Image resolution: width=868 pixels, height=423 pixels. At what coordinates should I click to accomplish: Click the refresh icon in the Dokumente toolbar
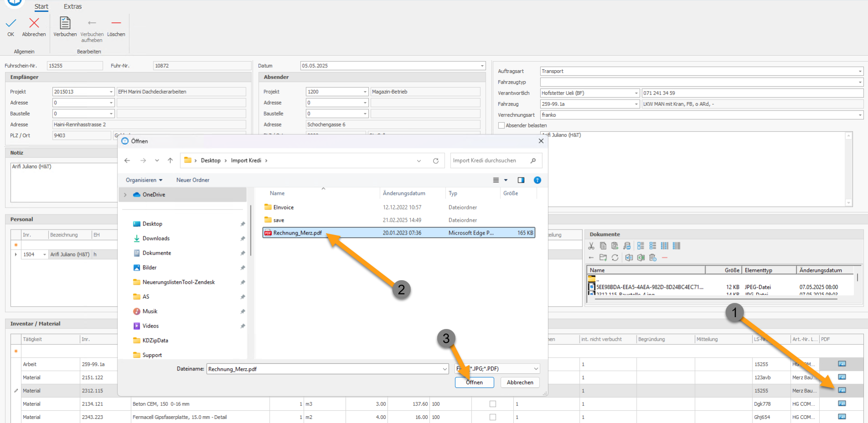pyautogui.click(x=615, y=258)
